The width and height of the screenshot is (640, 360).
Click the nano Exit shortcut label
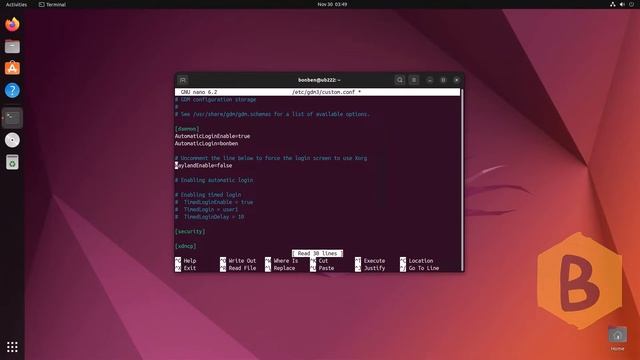coord(190,268)
